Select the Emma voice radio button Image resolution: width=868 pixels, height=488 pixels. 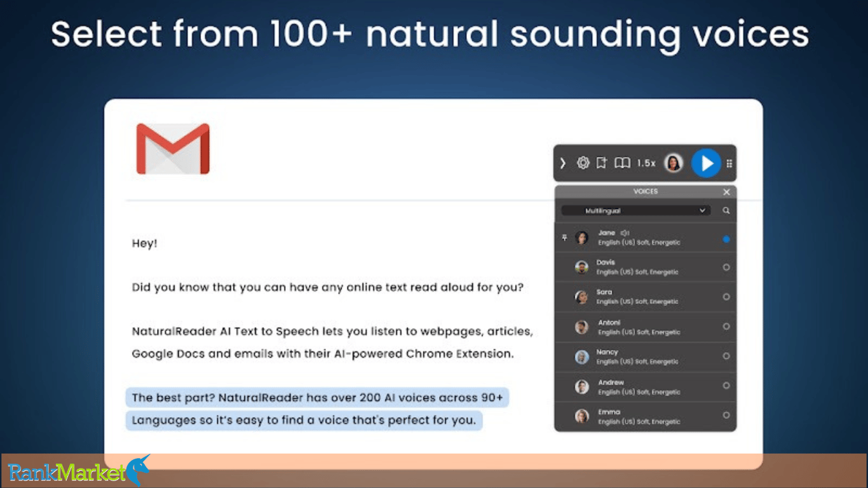coord(726,415)
